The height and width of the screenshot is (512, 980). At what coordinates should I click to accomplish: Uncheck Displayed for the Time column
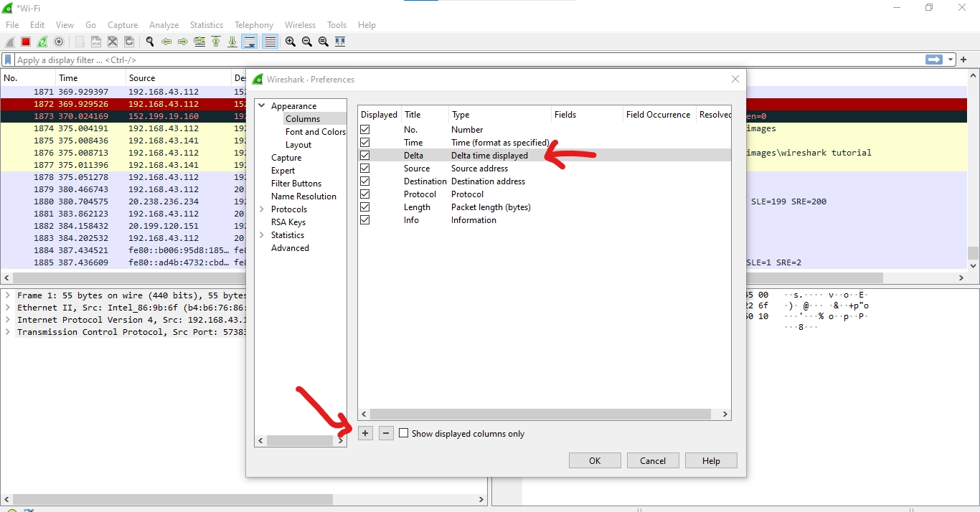click(x=365, y=143)
